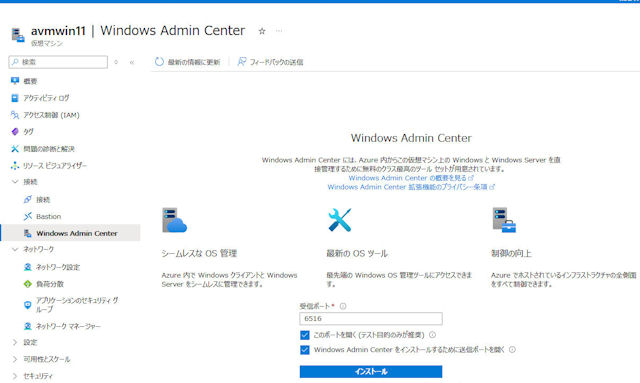This screenshot has width=640, height=383.
Task: Open Bastion from the sidebar
Action: click(48, 216)
